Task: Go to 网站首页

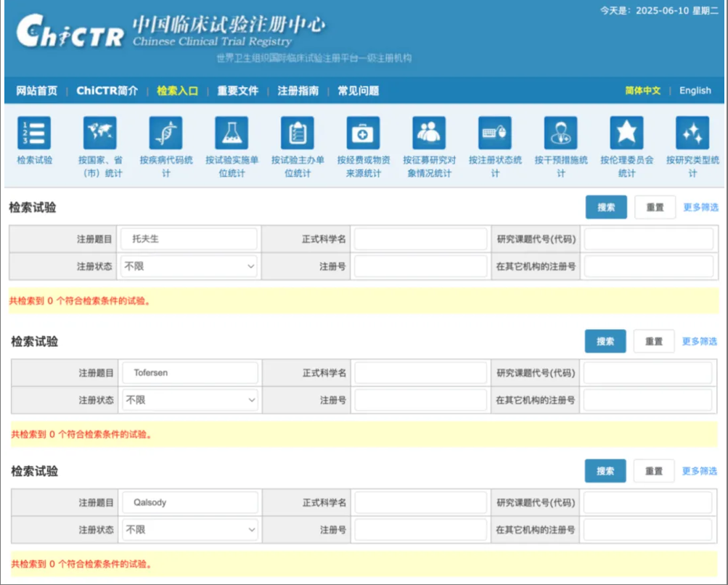Action: click(x=37, y=91)
